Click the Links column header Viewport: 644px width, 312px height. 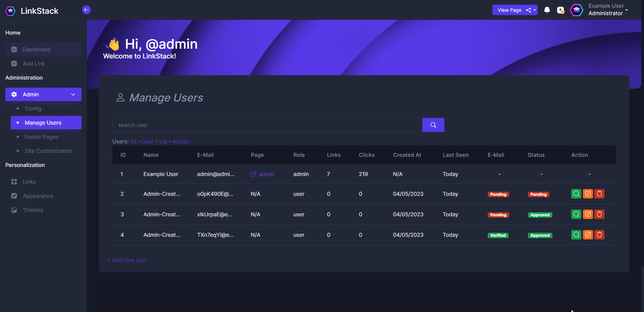tap(334, 155)
